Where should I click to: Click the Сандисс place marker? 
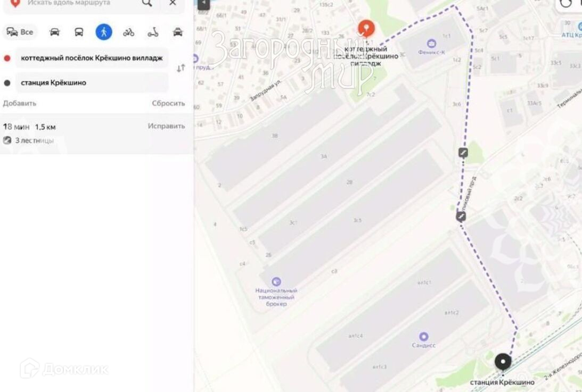coord(423,337)
